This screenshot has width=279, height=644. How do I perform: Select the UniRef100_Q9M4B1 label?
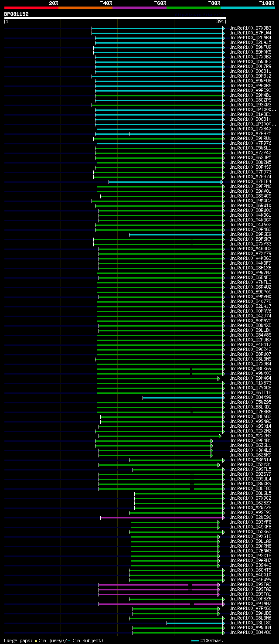(x=250, y=95)
